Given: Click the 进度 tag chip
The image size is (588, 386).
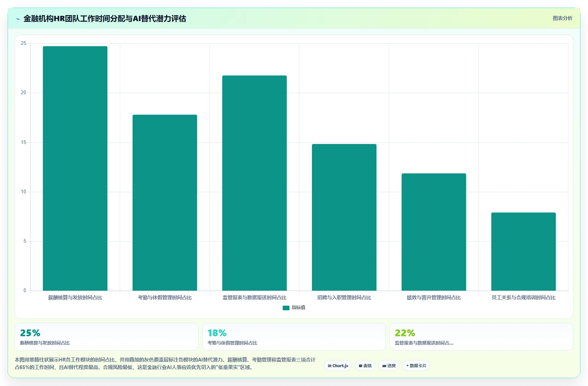Looking at the screenshot, I should [x=389, y=366].
